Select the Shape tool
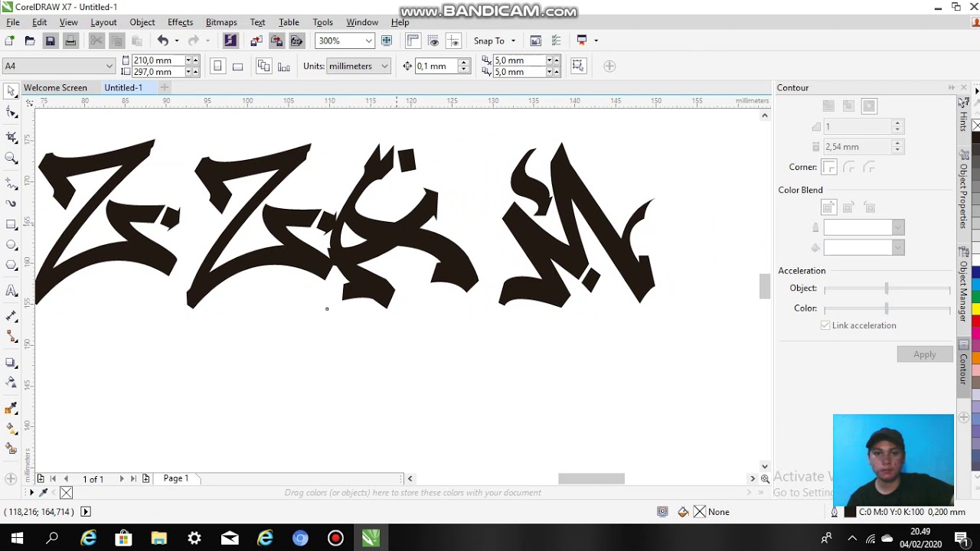The image size is (980, 551). [x=11, y=112]
